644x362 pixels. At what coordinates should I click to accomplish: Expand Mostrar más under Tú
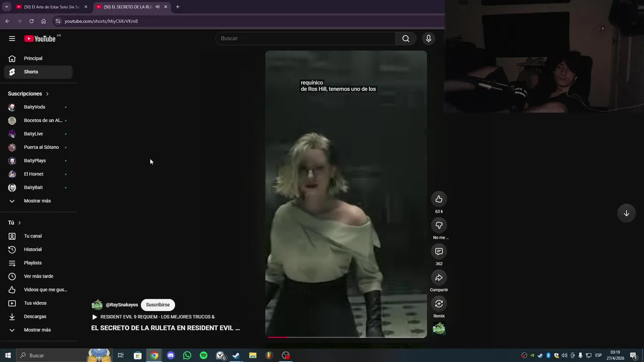pyautogui.click(x=38, y=330)
